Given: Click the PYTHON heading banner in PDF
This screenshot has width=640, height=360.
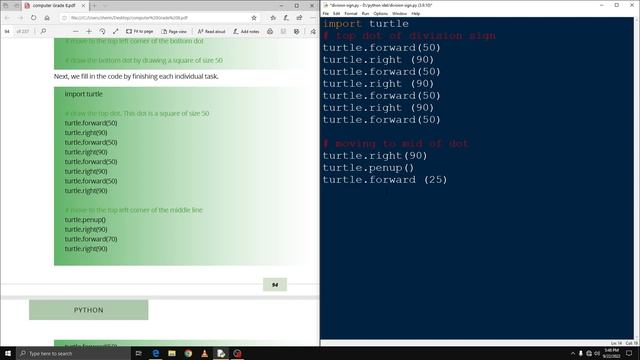Looking at the screenshot, I should pyautogui.click(x=89, y=310).
